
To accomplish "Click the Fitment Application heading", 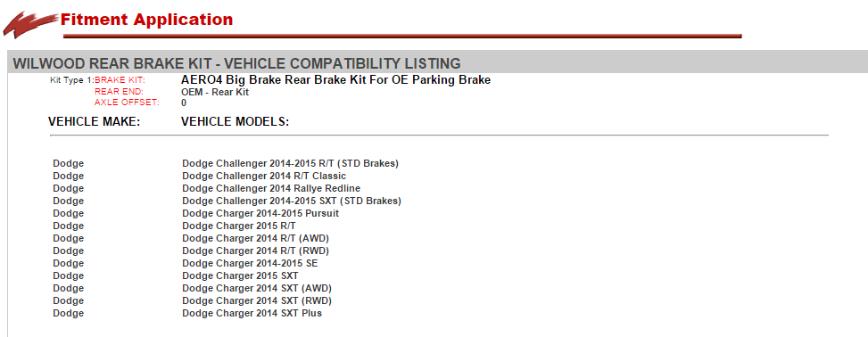I will [146, 20].
